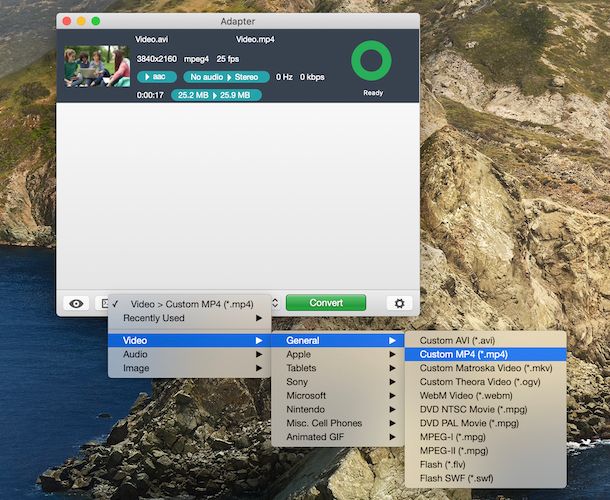Open the Image menu category
The image size is (610, 500).
pyautogui.click(x=189, y=368)
